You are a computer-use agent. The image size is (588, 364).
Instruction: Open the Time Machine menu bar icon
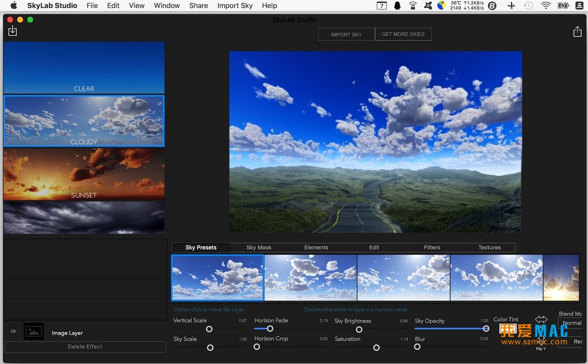tap(528, 5)
